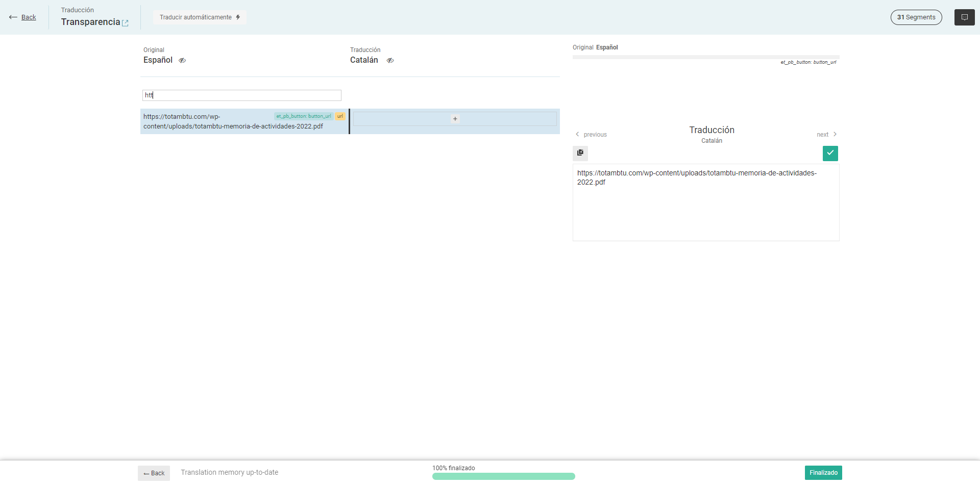Toggle visibility of Catalán translation column

coord(390,61)
